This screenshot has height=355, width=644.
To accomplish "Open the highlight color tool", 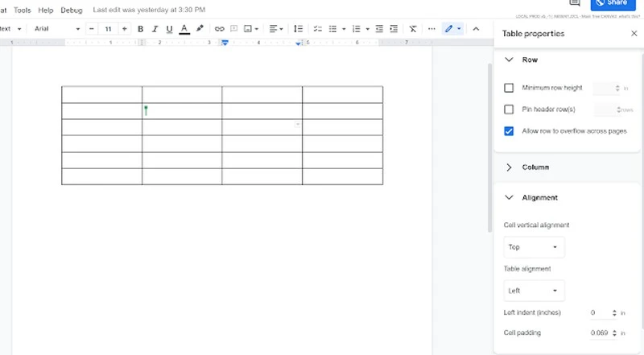I will pos(200,29).
